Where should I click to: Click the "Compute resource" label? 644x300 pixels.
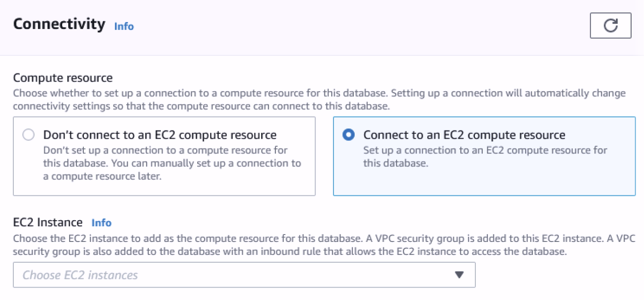pyautogui.click(x=63, y=78)
